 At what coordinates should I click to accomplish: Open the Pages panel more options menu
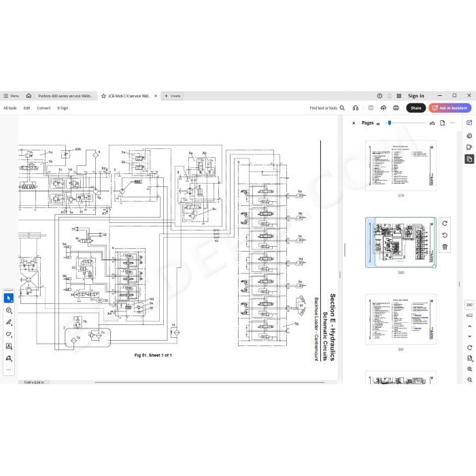453,123
